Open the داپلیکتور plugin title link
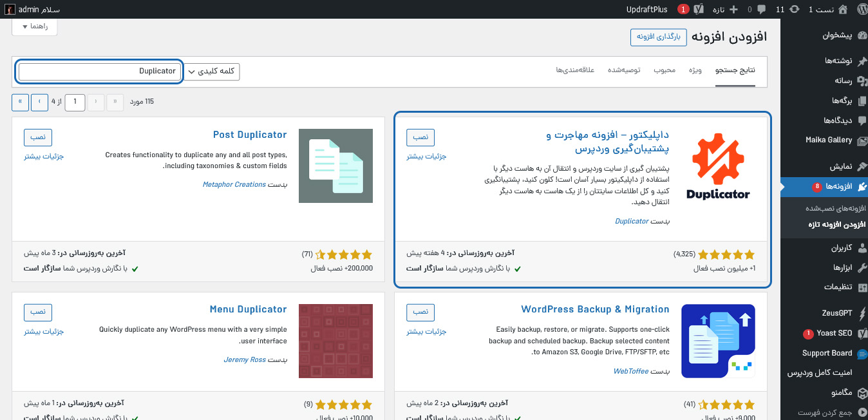868x420 pixels. point(608,142)
